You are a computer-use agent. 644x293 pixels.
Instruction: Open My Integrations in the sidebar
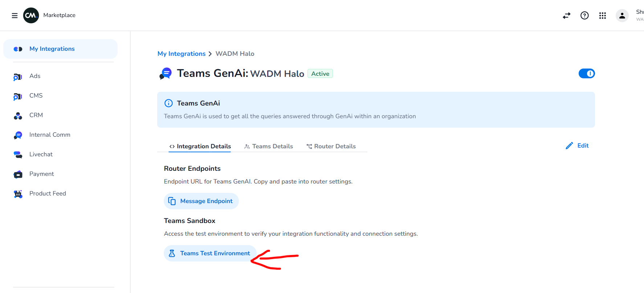point(60,49)
